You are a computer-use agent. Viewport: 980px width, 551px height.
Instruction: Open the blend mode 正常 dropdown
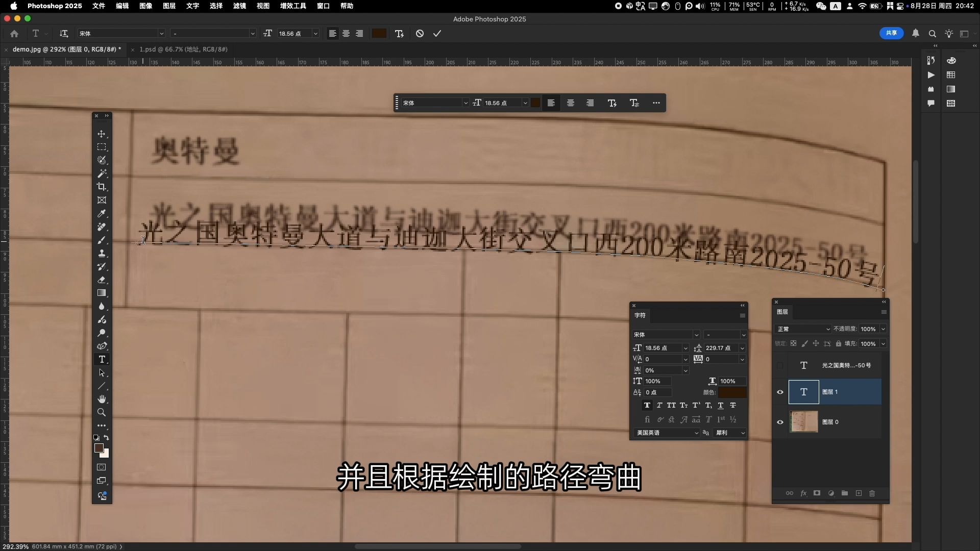point(803,329)
